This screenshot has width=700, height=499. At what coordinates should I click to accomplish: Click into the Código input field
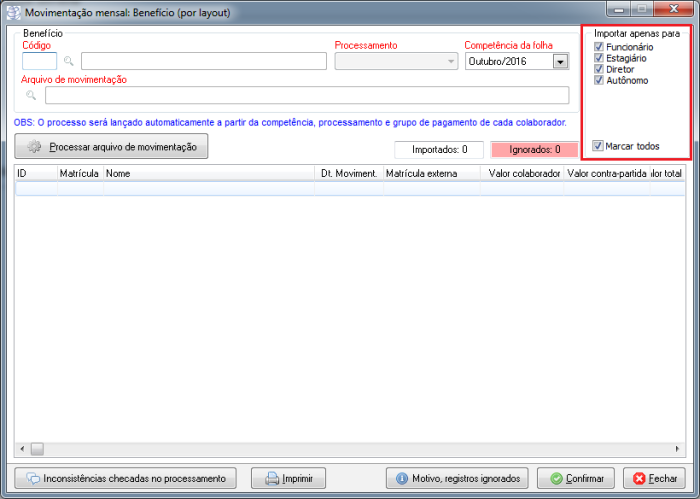pyautogui.click(x=40, y=61)
